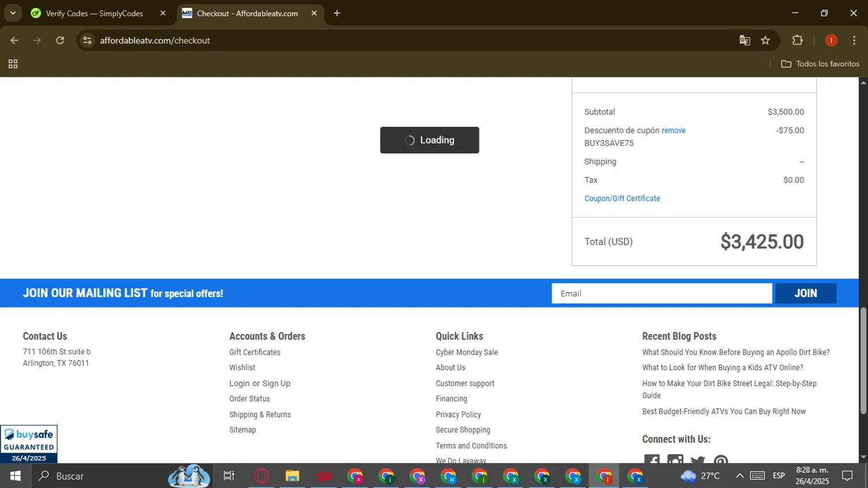Click the Arlington, TX 76011 address line

(56, 364)
